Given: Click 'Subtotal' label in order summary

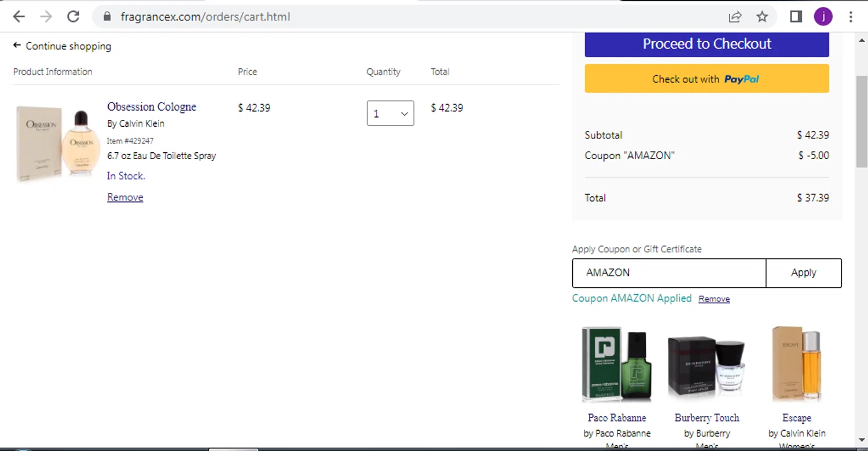Looking at the screenshot, I should click(x=604, y=135).
